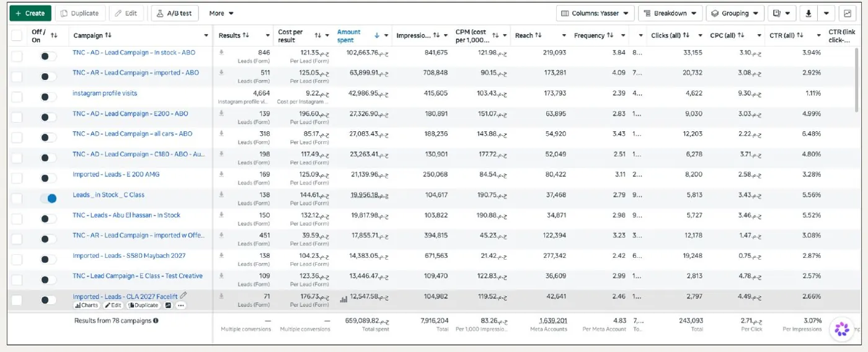
Task: Toggle on Imported - Leads - E 200 AMG
Action: pyautogui.click(x=48, y=178)
